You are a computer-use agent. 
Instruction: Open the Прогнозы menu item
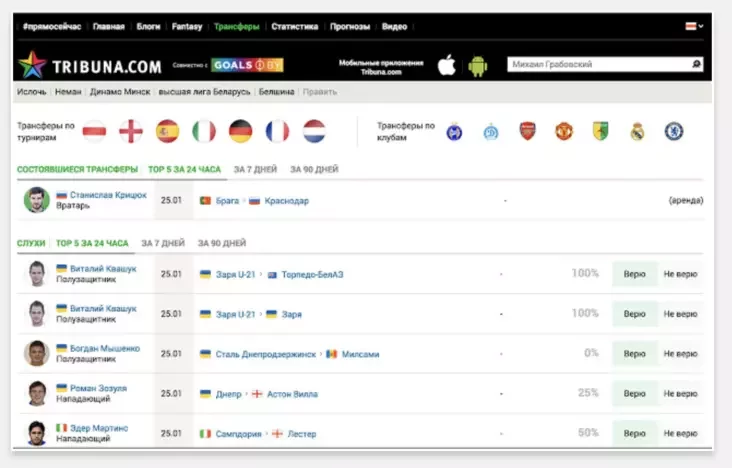(350, 27)
